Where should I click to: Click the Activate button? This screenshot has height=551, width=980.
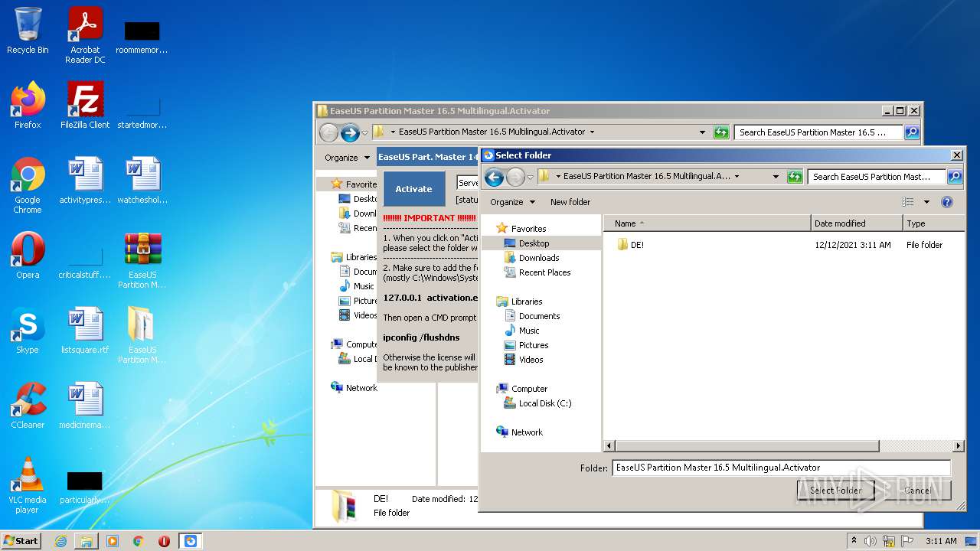(413, 189)
